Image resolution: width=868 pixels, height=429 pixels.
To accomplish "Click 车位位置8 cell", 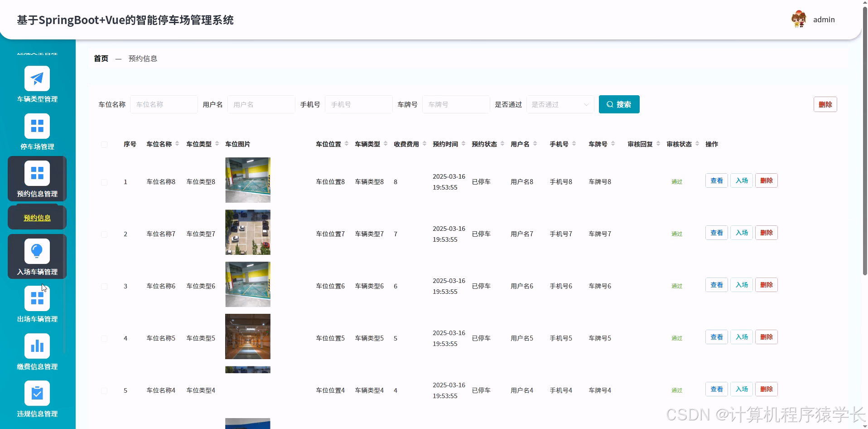I will (330, 182).
